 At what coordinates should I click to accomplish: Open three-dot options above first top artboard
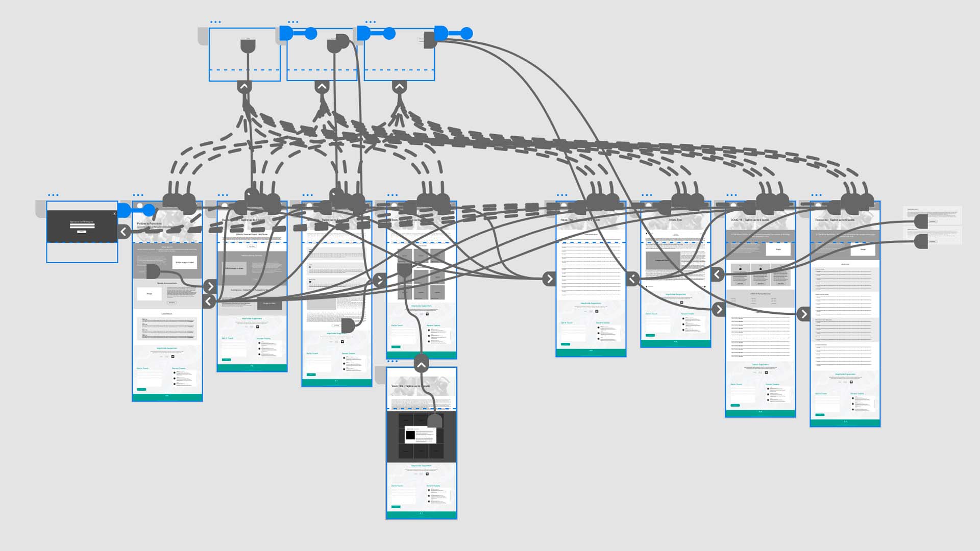click(215, 22)
